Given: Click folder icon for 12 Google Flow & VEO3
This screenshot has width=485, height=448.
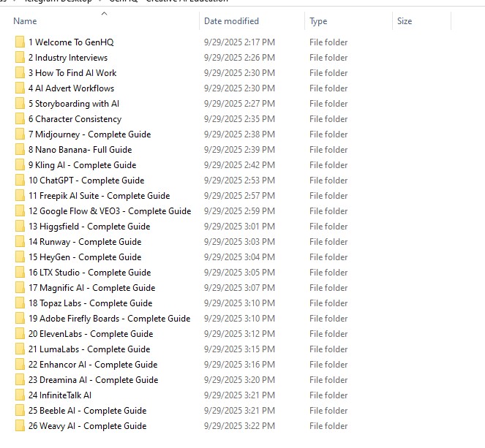Looking at the screenshot, I should [x=20, y=211].
